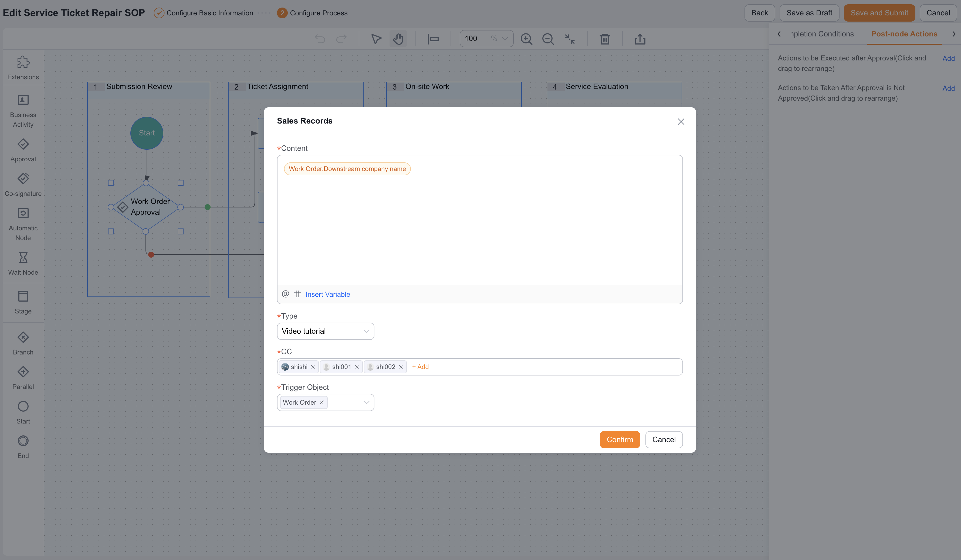Viewport: 961px width, 560px height.
Task: Activate the pointer selection tool
Action: pos(376,39)
